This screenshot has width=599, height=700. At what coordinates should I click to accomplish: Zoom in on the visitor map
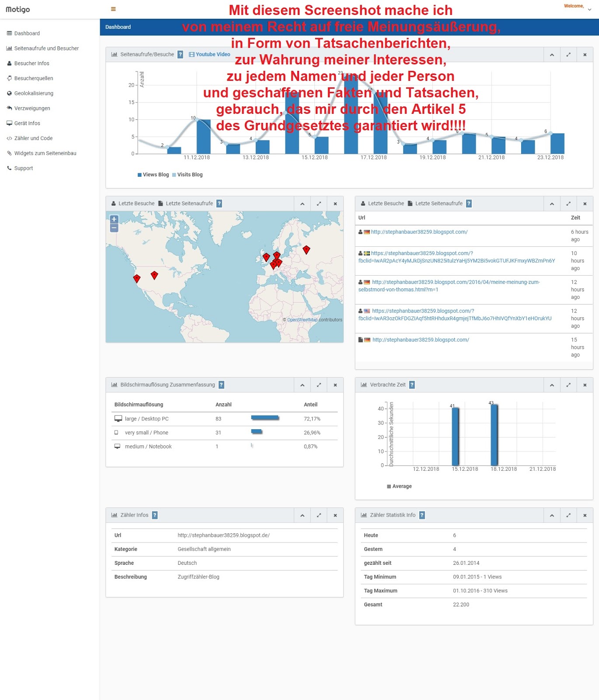(114, 220)
